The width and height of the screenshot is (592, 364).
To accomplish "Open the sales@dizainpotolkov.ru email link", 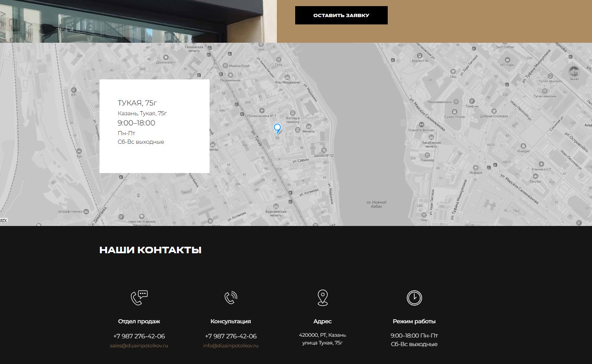I will 139,346.
